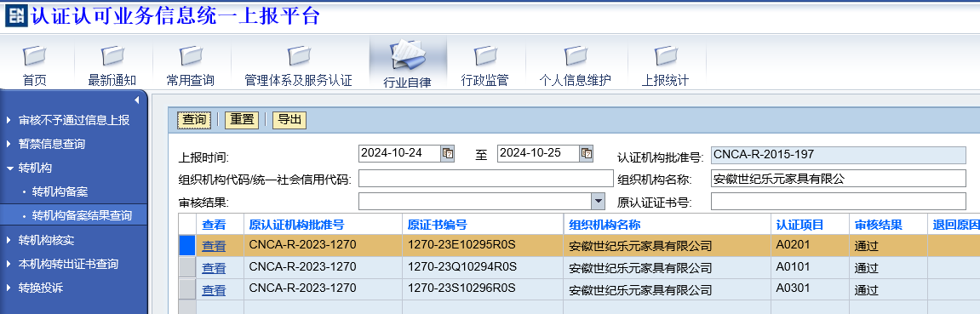Click 通过 result in the A0101 row
The height and width of the screenshot is (314, 980).
coord(866,268)
